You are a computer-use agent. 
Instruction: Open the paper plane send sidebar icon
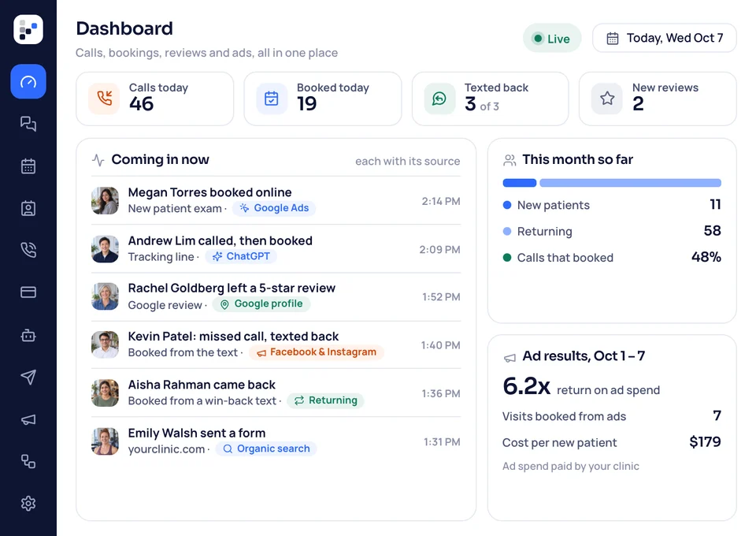(28, 377)
